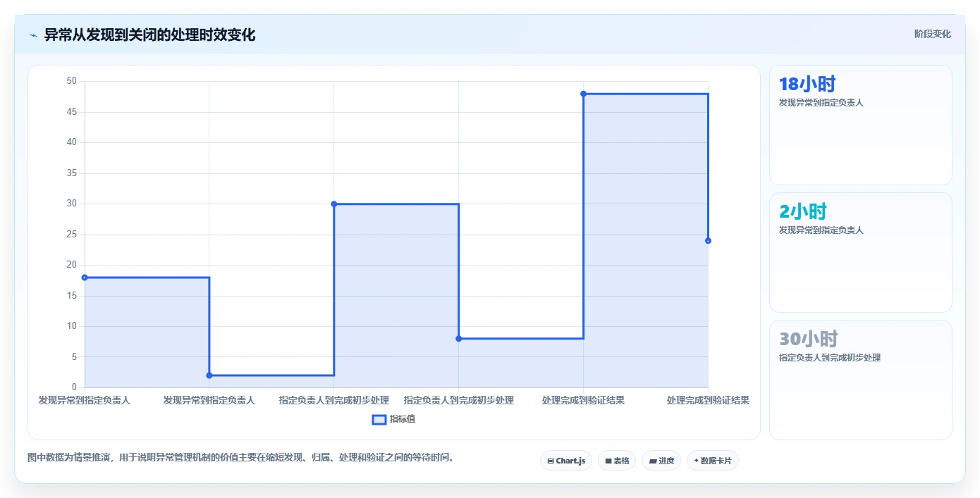Click the 2小时 value card
The width and height of the screenshot is (980, 498).
861,252
